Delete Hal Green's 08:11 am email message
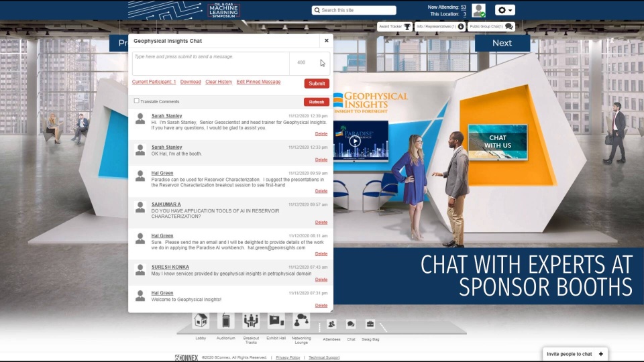 [x=321, y=253]
